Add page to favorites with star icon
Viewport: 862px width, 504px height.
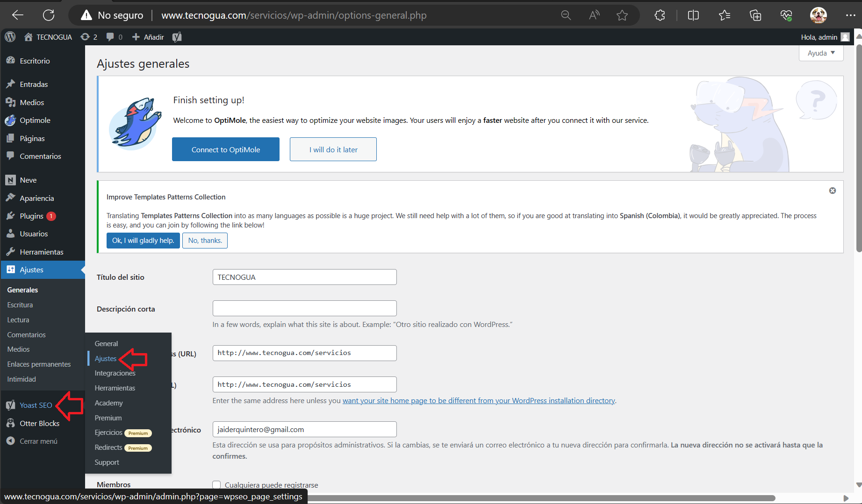(x=622, y=15)
